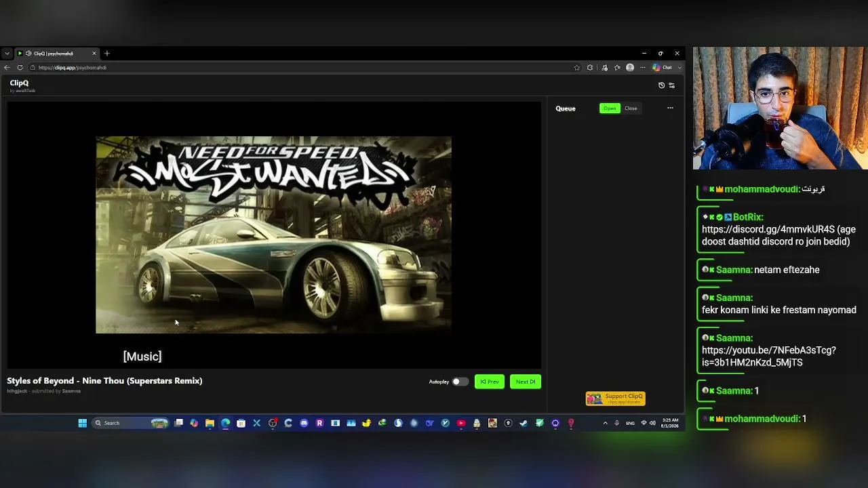
Task: Open YouTube red icon in the taskbar
Action: 461,423
